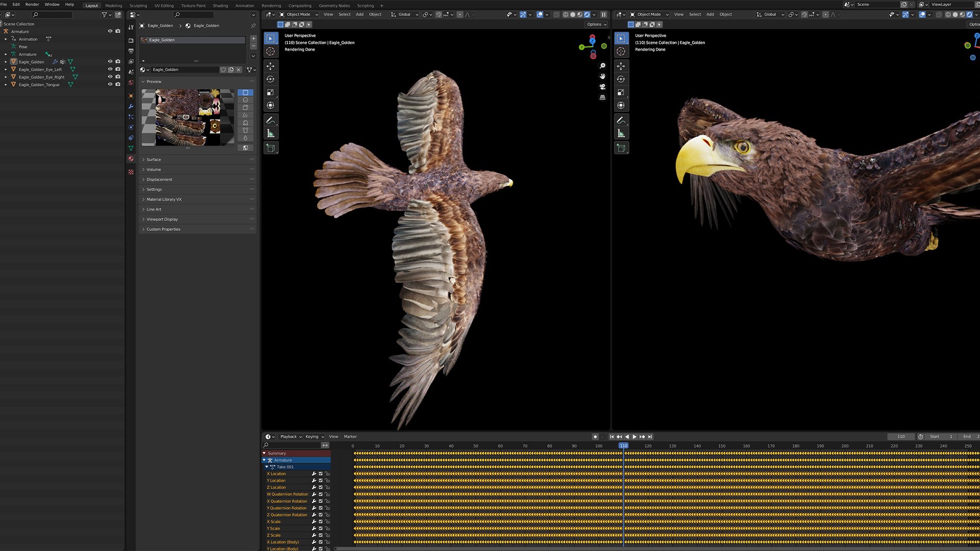Select the Annotate tool in right viewport
Screen dimensions: 980x551
(x=621, y=120)
